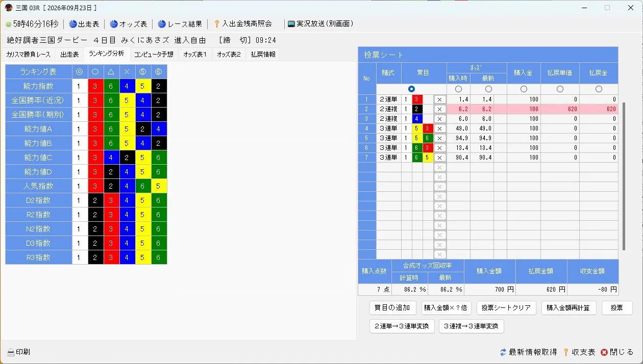Image resolution: width=643 pixels, height=364 pixels.
Task: Click 購入金 100 cell in row 7
Action: click(524, 158)
